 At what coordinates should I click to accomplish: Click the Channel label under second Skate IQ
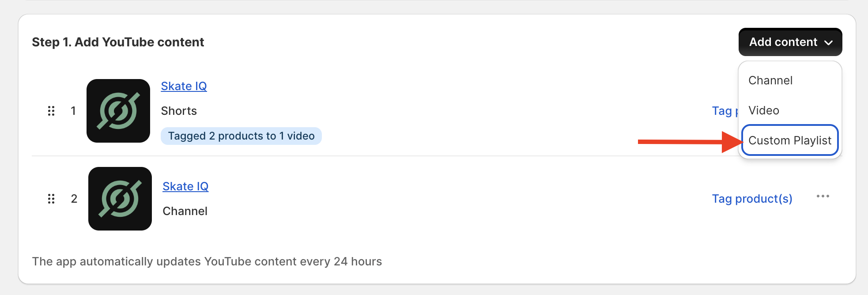(185, 211)
